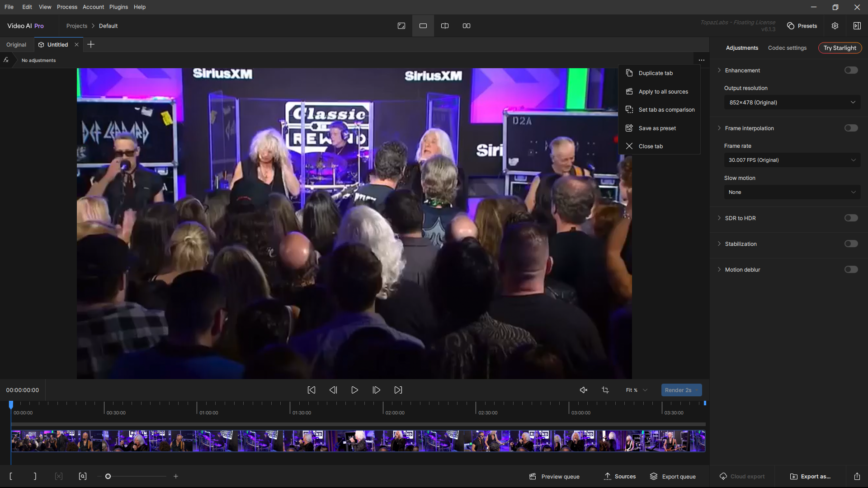Play the video preview
The width and height of the screenshot is (868, 488).
tap(355, 390)
